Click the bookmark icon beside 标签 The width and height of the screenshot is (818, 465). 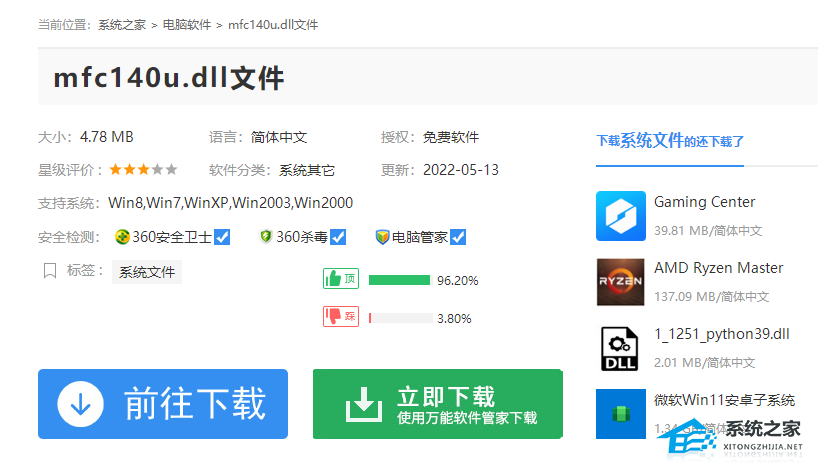pos(49,271)
